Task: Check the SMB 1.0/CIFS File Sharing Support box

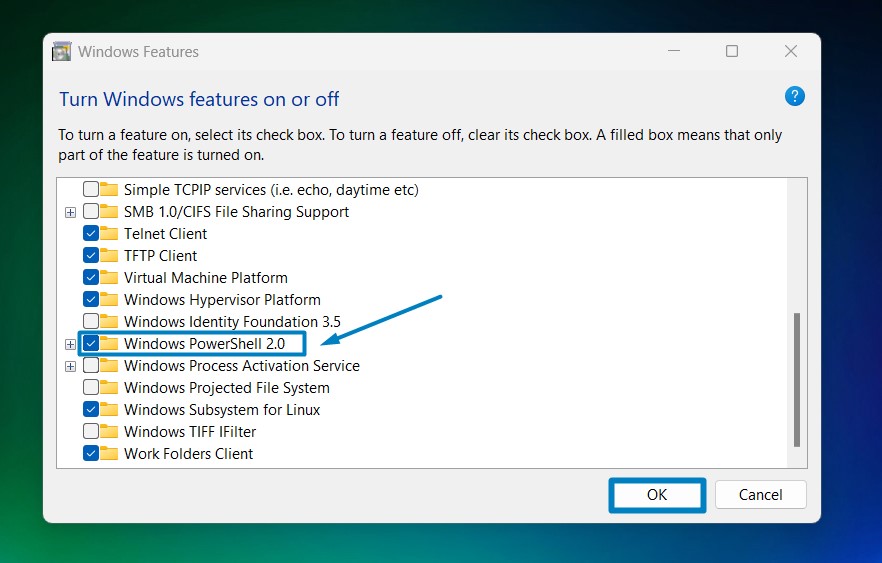Action: click(91, 211)
